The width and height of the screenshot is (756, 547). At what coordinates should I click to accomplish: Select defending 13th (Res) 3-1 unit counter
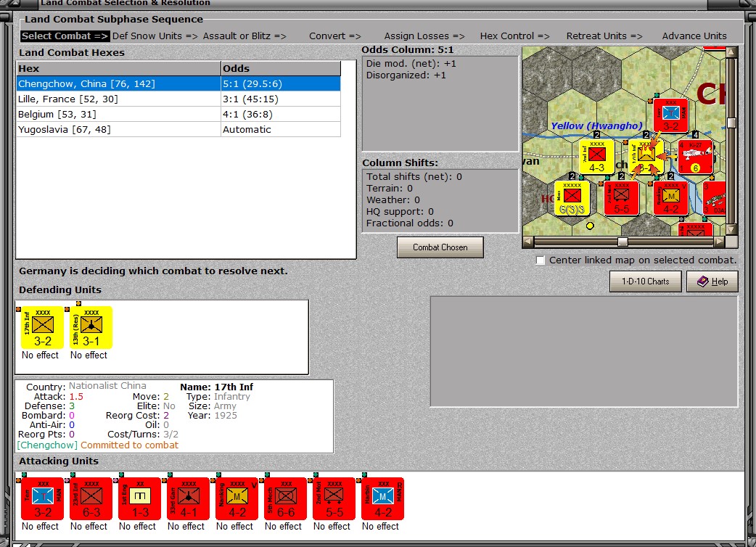[91, 327]
